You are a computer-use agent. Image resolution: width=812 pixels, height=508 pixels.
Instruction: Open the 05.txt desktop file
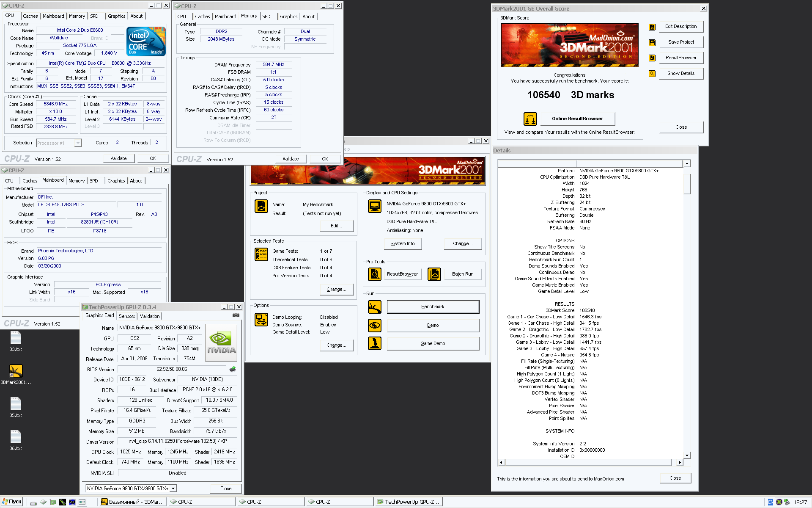16,408
